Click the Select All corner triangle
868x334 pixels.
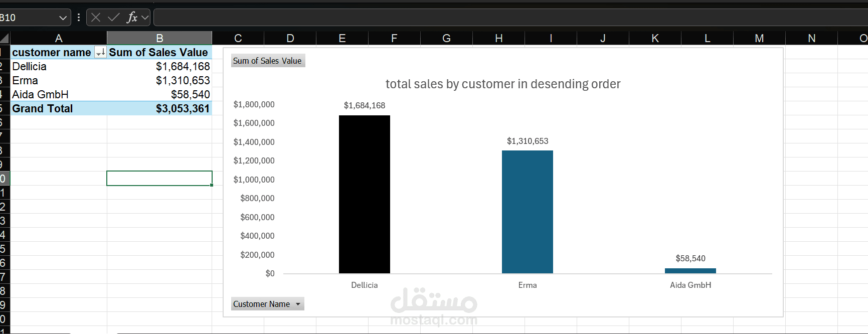[5, 38]
